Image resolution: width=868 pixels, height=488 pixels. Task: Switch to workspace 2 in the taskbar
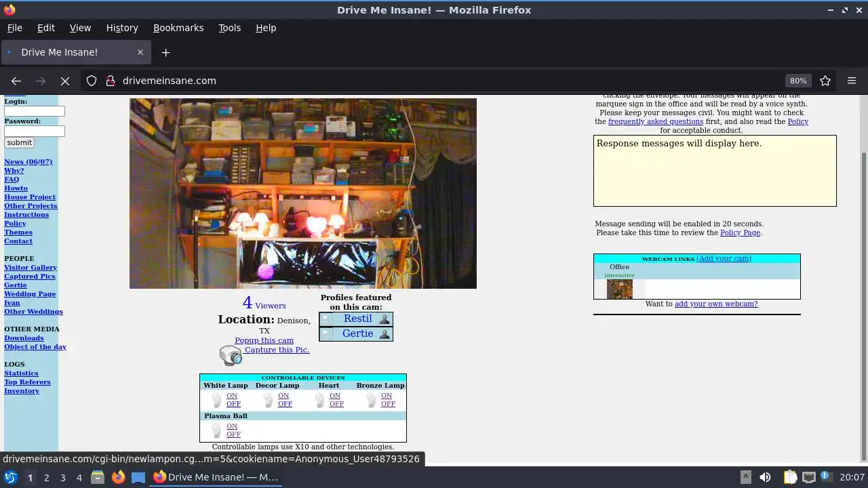tap(46, 478)
